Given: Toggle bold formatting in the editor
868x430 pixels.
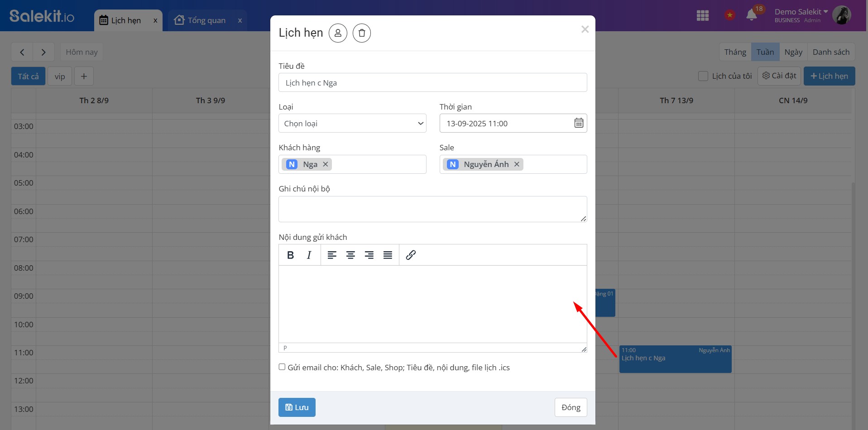Looking at the screenshot, I should click(x=290, y=255).
